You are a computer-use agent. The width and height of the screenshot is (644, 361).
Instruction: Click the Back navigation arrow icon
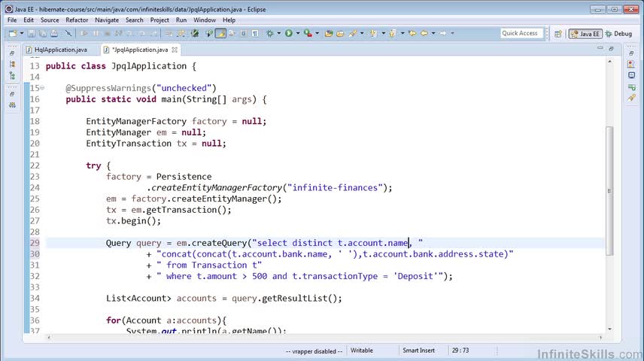point(424,33)
